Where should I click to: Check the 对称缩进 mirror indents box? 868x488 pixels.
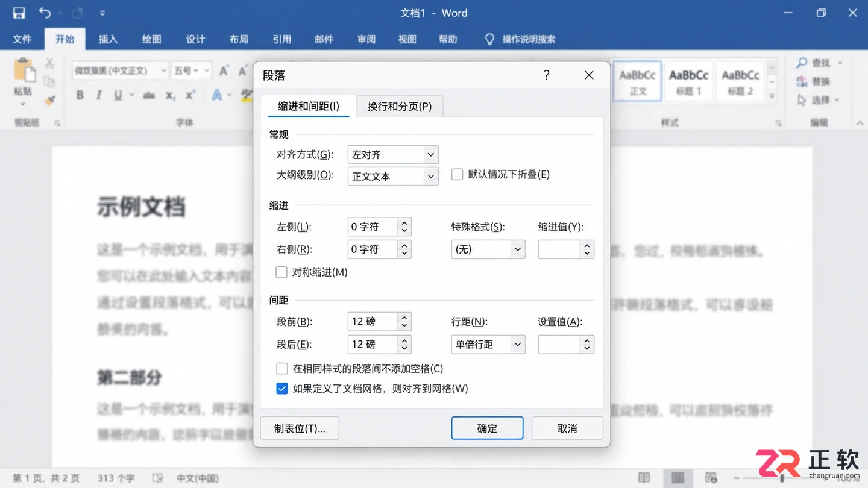pos(281,272)
